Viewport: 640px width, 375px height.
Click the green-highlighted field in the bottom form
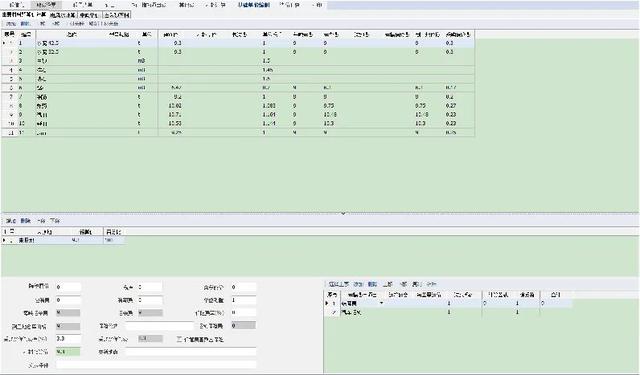click(68, 351)
